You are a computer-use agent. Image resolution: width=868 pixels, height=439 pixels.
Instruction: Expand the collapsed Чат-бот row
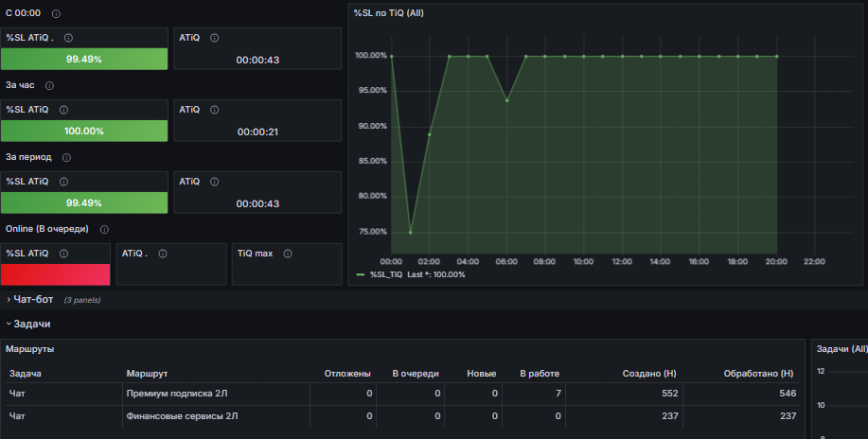click(31, 299)
